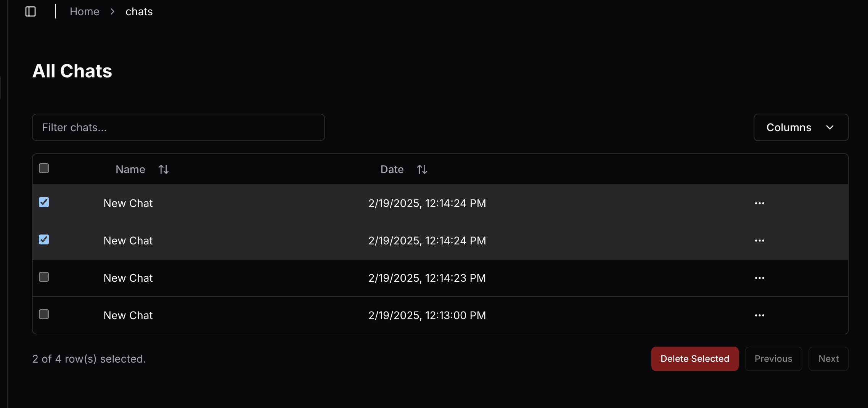This screenshot has width=868, height=408.
Task: Toggle the sidebar panel icon
Action: click(31, 12)
